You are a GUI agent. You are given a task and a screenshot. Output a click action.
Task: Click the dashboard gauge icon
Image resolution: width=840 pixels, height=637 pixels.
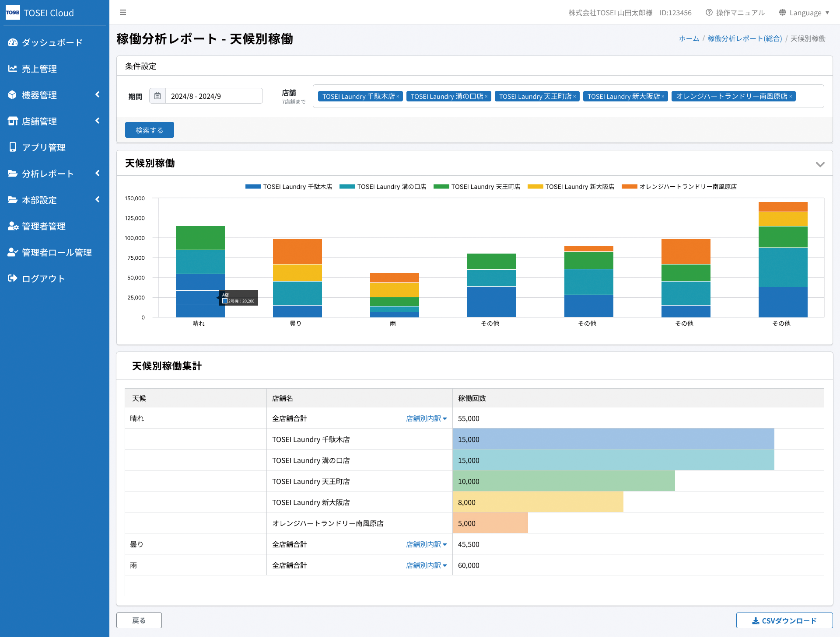coord(13,42)
